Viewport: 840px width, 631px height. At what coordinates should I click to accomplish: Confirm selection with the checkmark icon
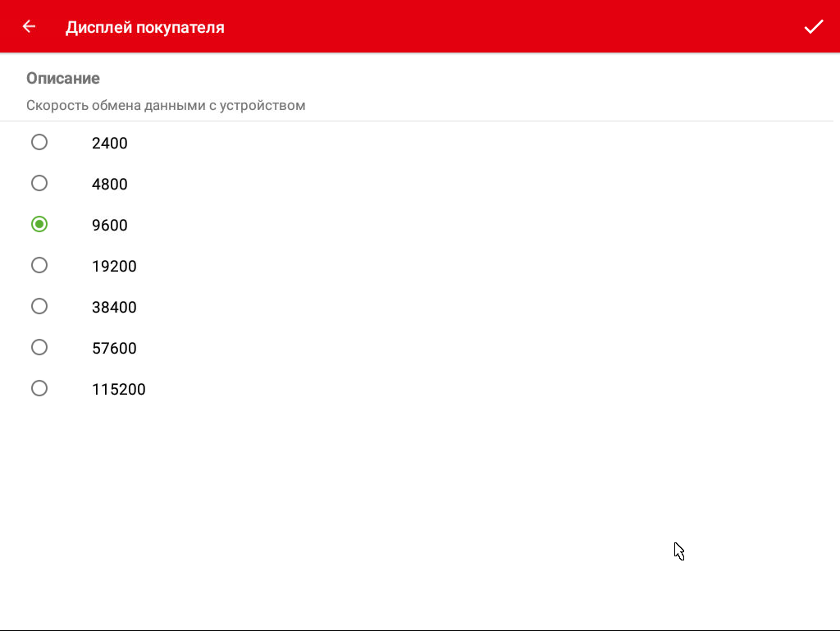point(813,27)
